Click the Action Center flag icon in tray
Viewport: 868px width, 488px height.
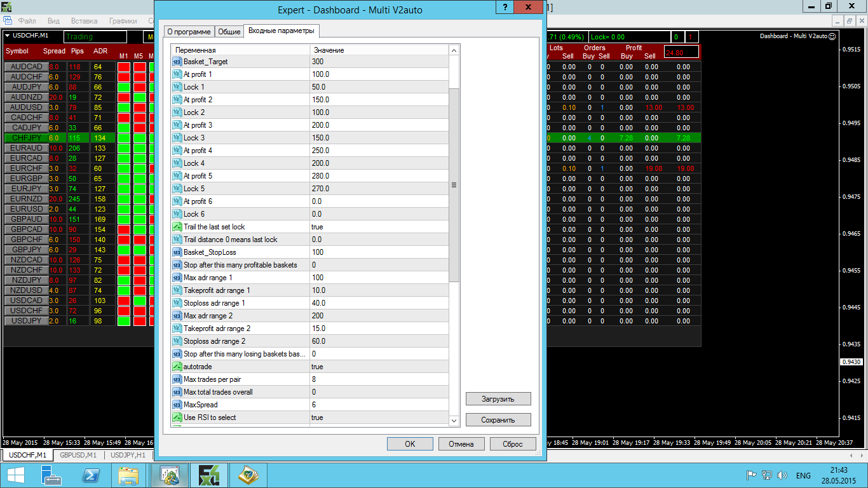(x=751, y=475)
